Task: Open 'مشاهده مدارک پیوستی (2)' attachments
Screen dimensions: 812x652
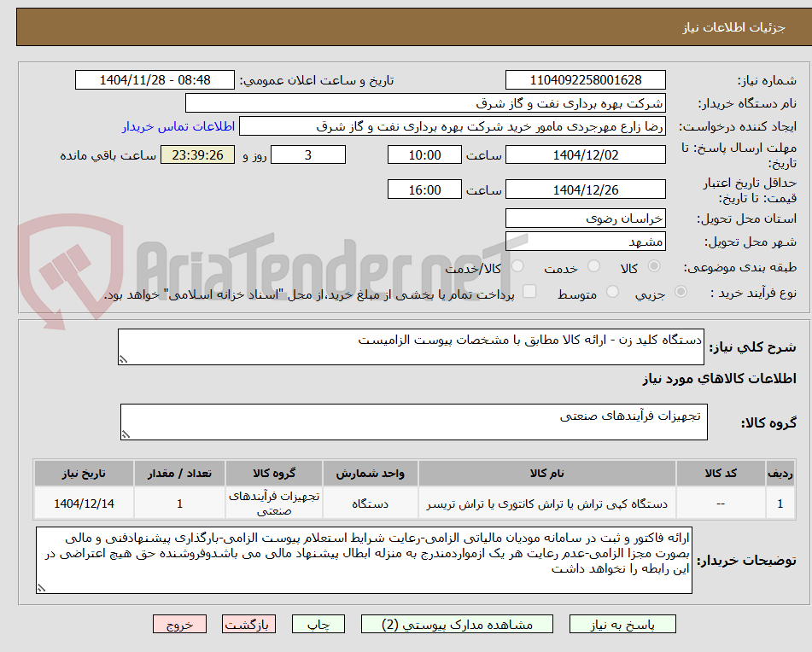Action: click(x=458, y=624)
